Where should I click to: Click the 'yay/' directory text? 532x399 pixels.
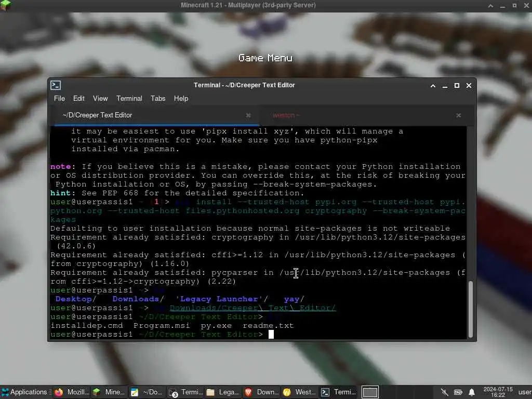294,299
